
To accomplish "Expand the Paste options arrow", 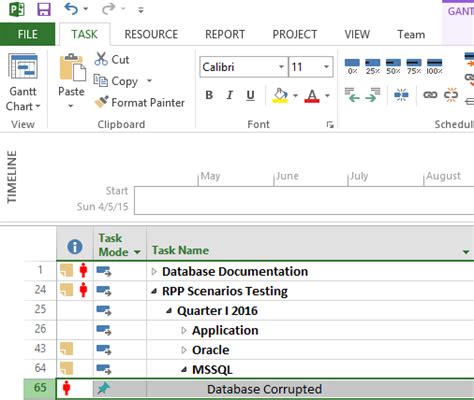I will tap(71, 106).
